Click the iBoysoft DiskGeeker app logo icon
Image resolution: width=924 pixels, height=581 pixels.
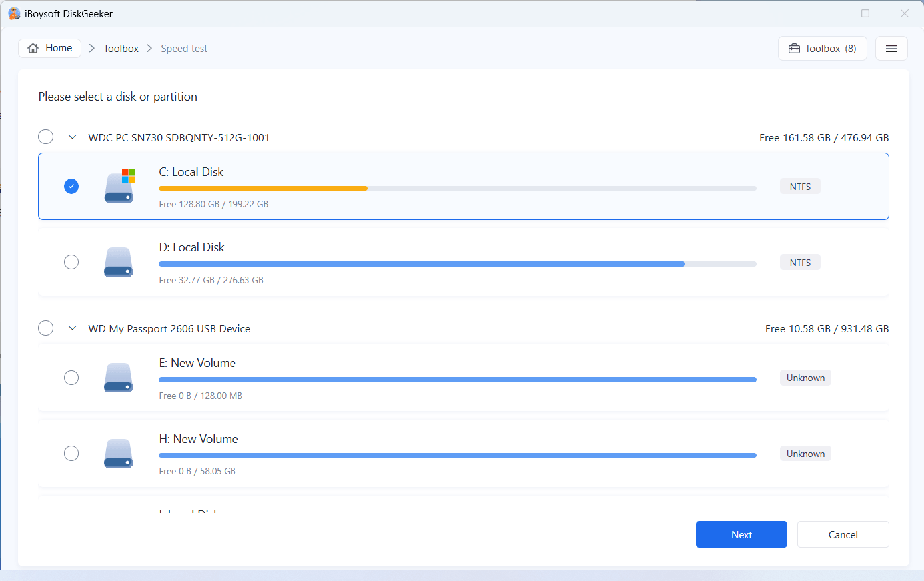click(14, 13)
